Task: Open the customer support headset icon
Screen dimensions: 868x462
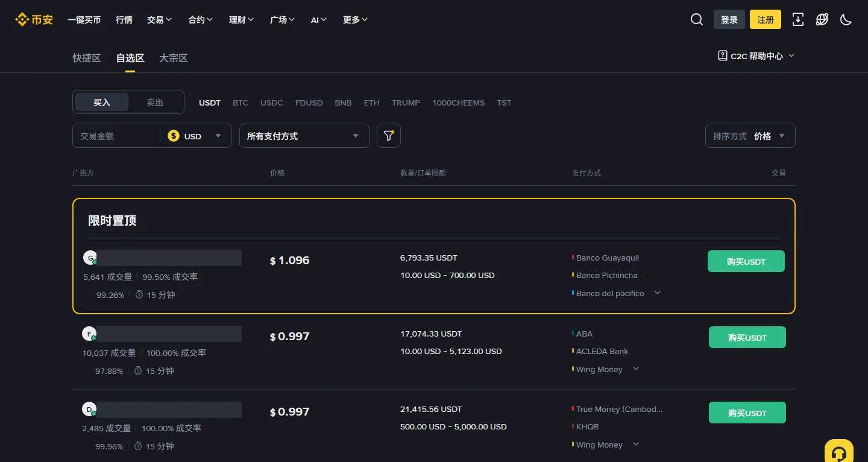Action: [x=839, y=453]
